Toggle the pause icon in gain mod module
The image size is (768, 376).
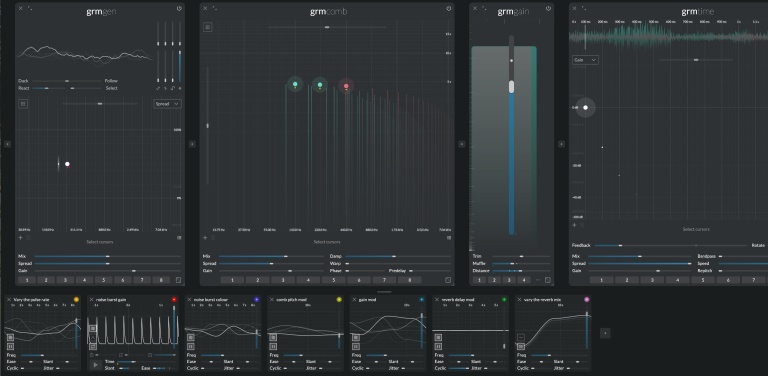[x=356, y=346]
